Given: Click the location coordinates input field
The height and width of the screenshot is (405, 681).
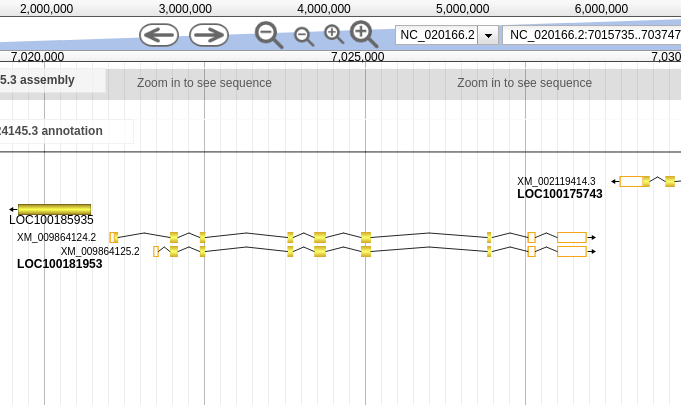Looking at the screenshot, I should (592, 35).
